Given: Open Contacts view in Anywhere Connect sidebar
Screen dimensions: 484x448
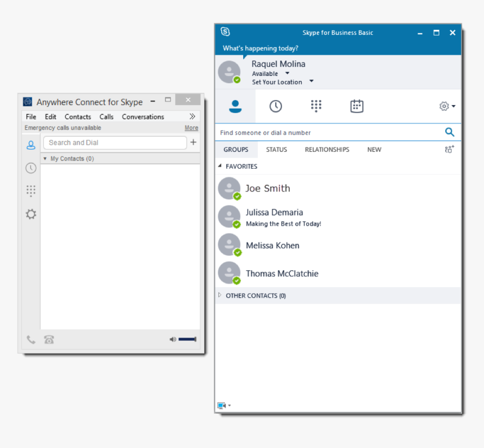Looking at the screenshot, I should (31, 145).
